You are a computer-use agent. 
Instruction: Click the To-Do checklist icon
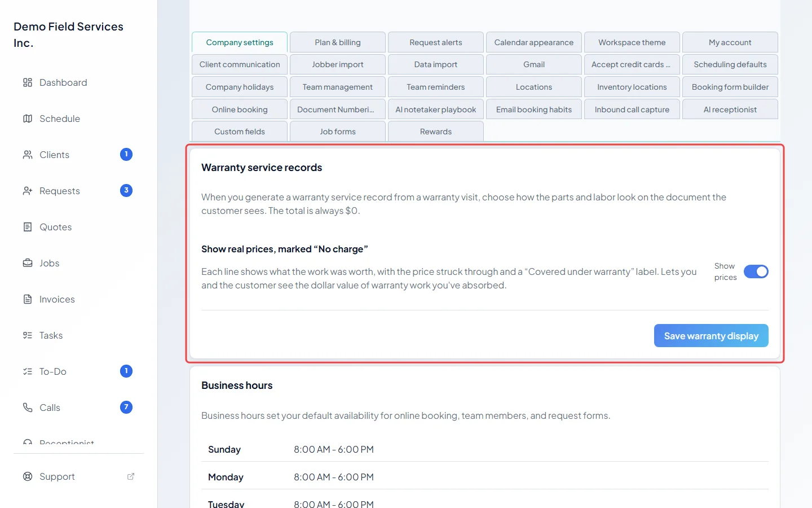(x=28, y=371)
